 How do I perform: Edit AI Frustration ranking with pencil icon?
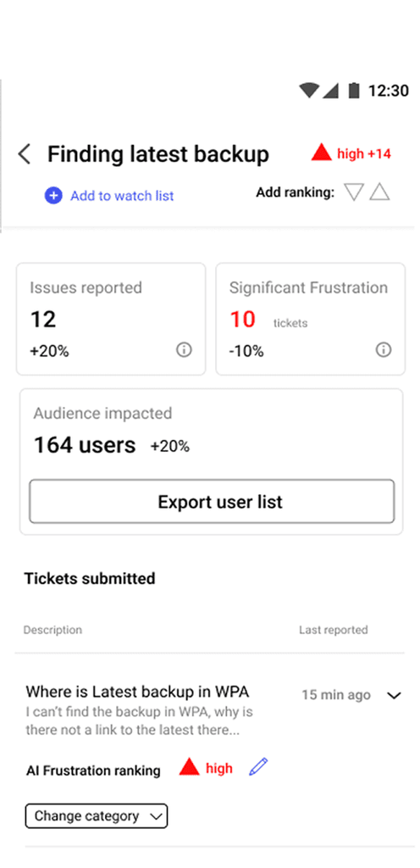(258, 766)
